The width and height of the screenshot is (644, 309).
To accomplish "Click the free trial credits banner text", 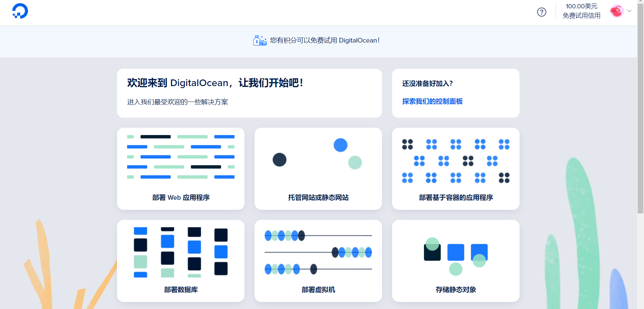I will click(325, 41).
